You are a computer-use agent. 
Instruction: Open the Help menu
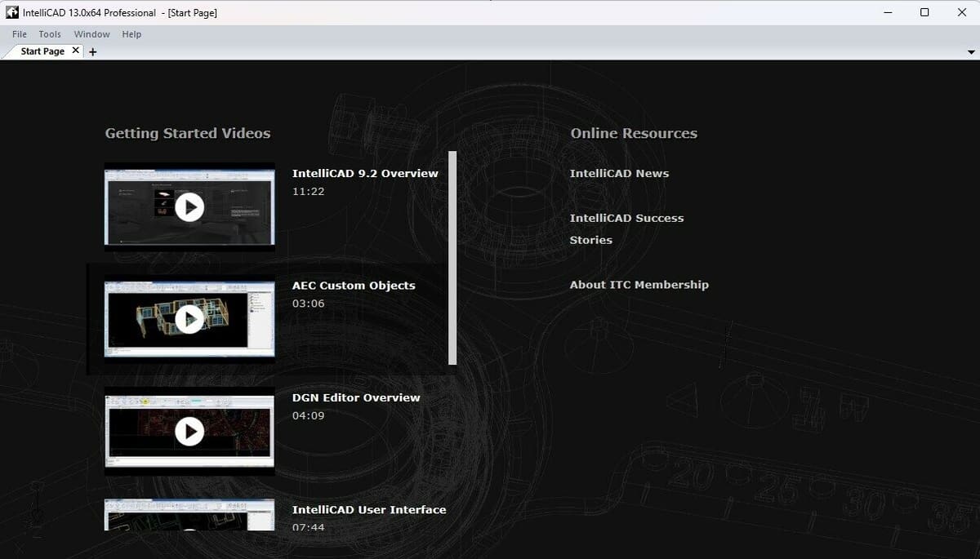(131, 34)
